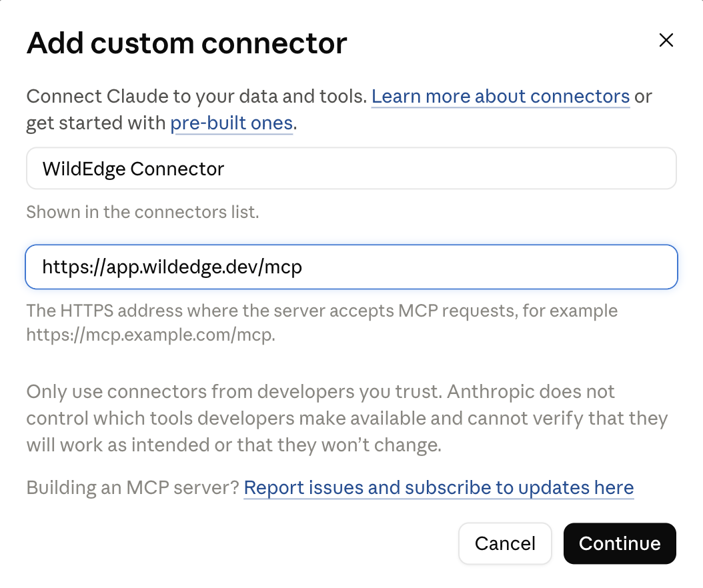Image resolution: width=703 pixels, height=588 pixels.
Task: Click the example https://mcp.example.com/mcp text
Action: click(x=151, y=335)
